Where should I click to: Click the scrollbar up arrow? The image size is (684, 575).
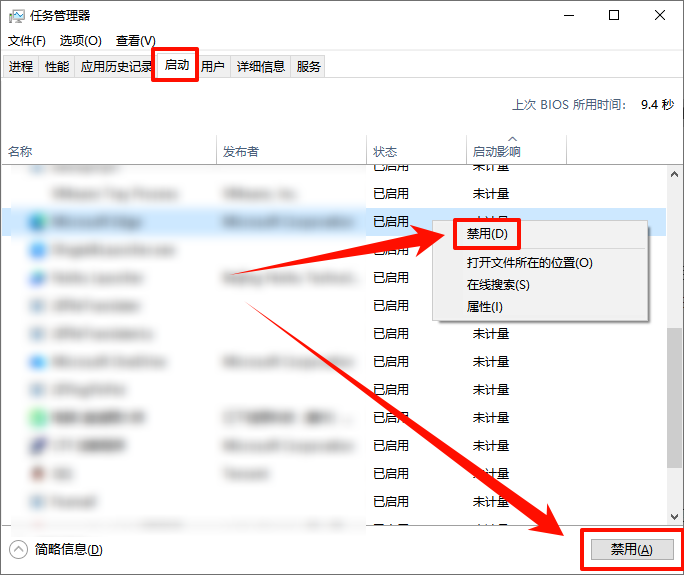[x=674, y=174]
